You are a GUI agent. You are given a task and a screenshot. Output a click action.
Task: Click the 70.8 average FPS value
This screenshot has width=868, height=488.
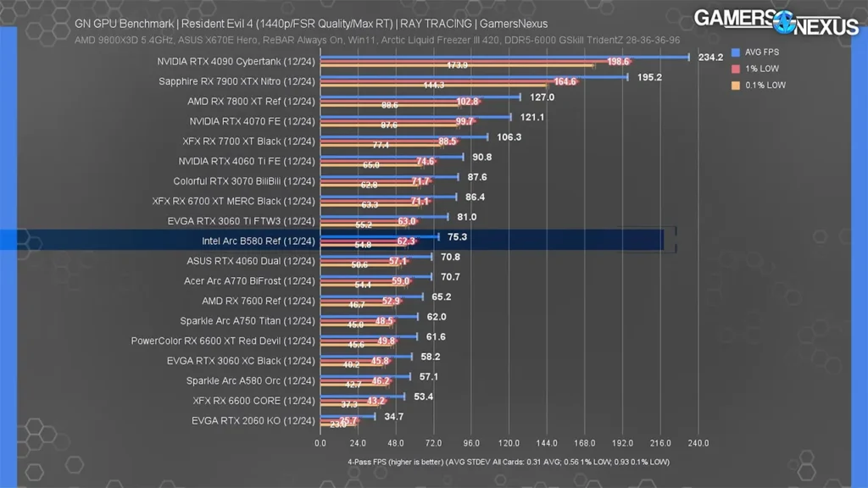click(451, 257)
